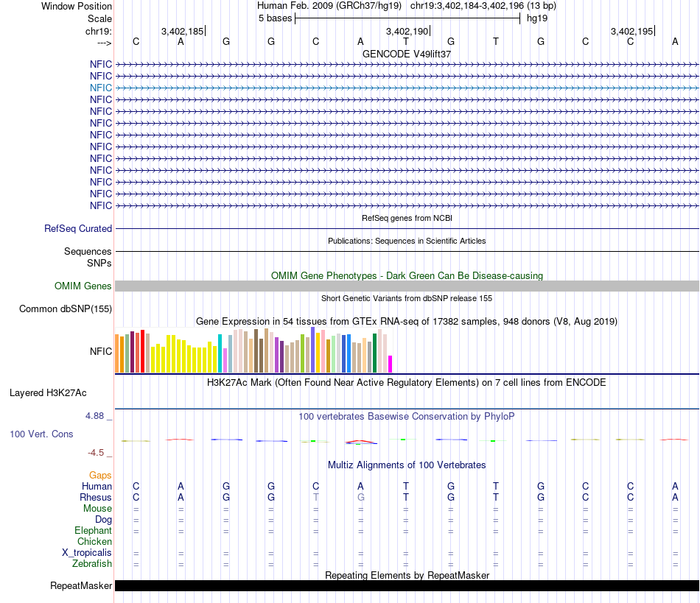The width and height of the screenshot is (700, 603).
Task: Click the 4.88 upper conservation axis value
Action: (x=94, y=416)
